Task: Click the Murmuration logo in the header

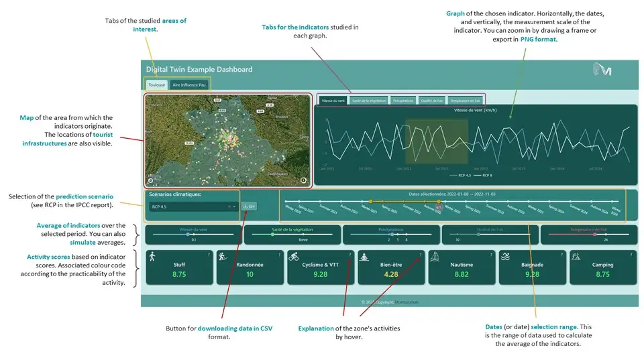Action: coord(602,69)
